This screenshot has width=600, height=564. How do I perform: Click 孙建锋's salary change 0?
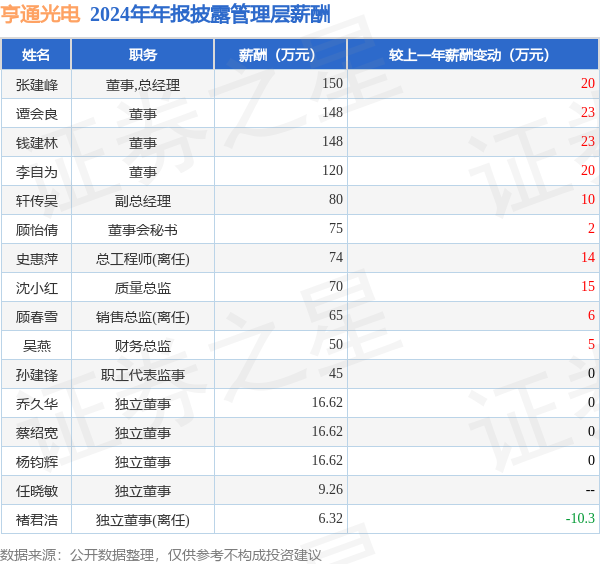pyautogui.click(x=591, y=373)
